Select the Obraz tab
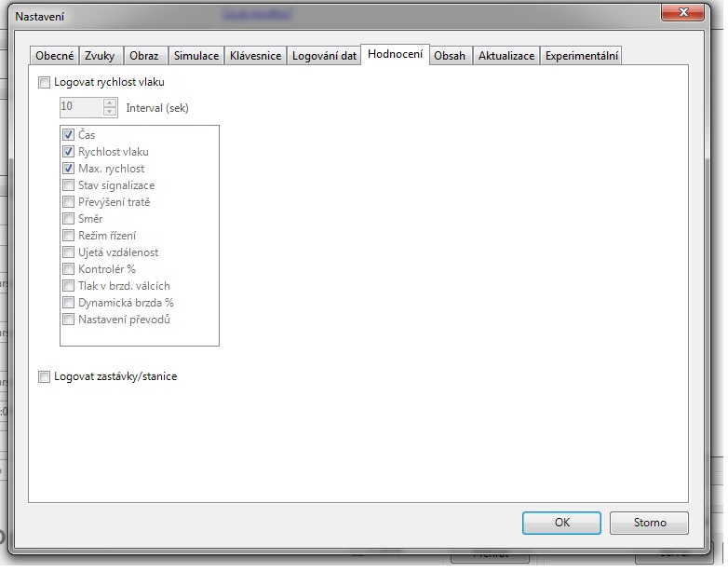The image size is (728, 572). point(143,56)
